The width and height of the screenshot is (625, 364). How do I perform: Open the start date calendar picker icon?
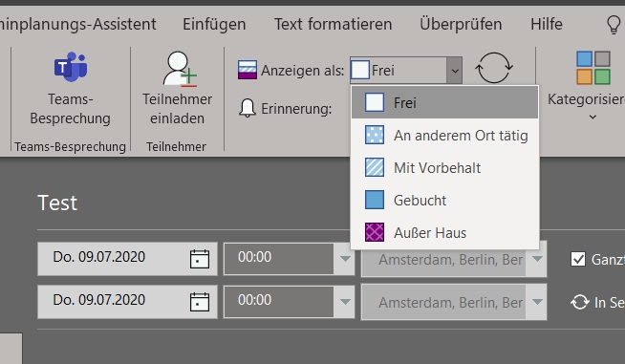click(200, 259)
